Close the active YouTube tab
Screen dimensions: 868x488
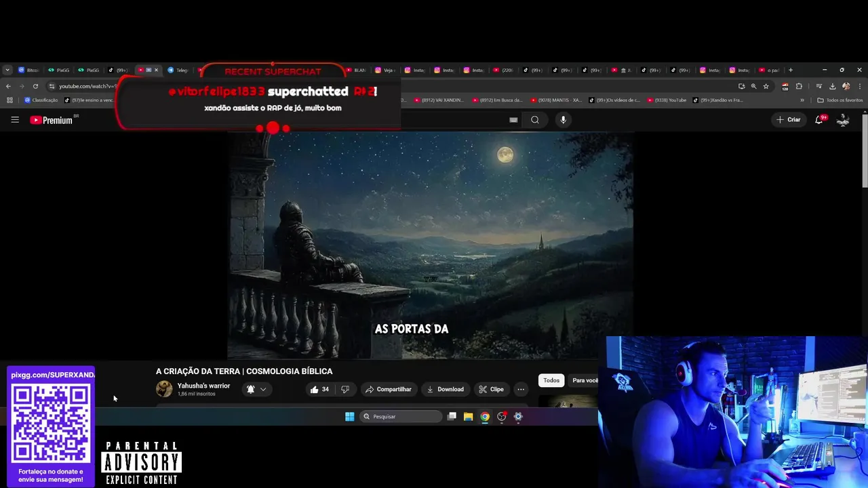[x=156, y=70]
